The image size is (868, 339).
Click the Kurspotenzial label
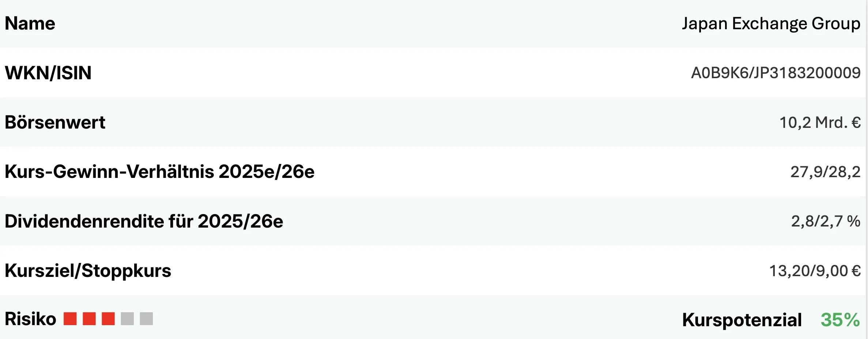pyautogui.click(x=741, y=320)
